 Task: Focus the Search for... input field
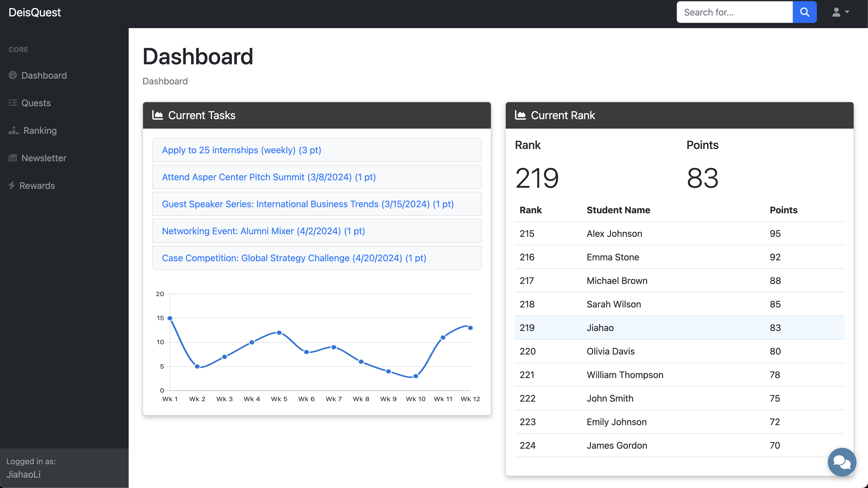click(x=734, y=12)
